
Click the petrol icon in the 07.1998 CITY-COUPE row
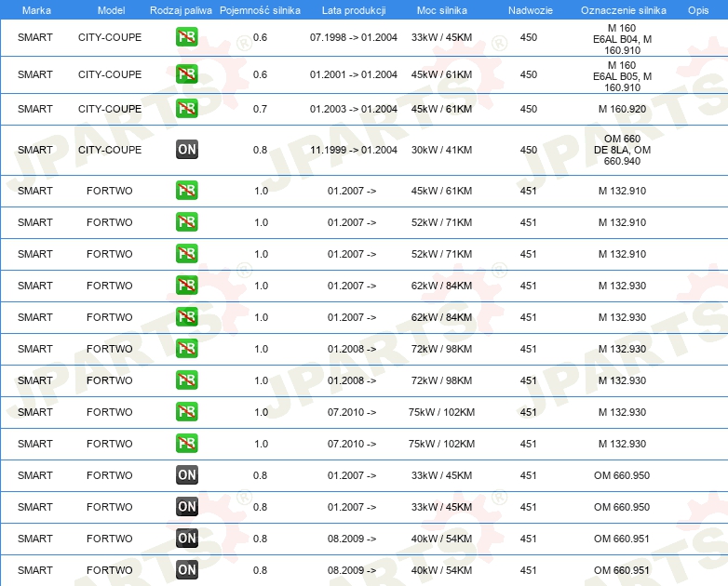(x=186, y=37)
